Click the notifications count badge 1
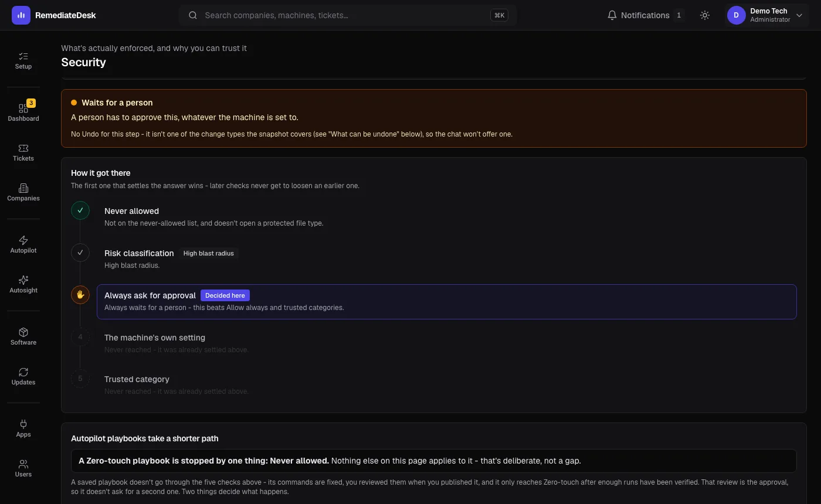The height and width of the screenshot is (504, 821). 678,15
